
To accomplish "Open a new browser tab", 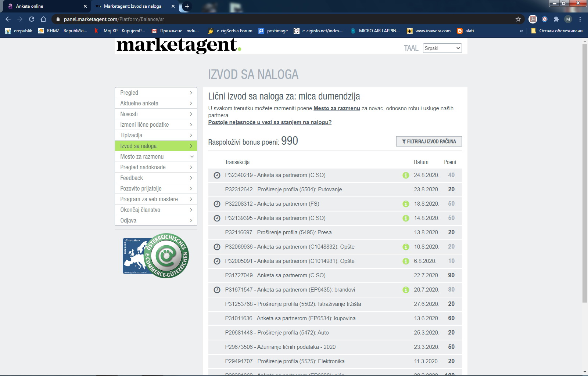I will pos(187,6).
